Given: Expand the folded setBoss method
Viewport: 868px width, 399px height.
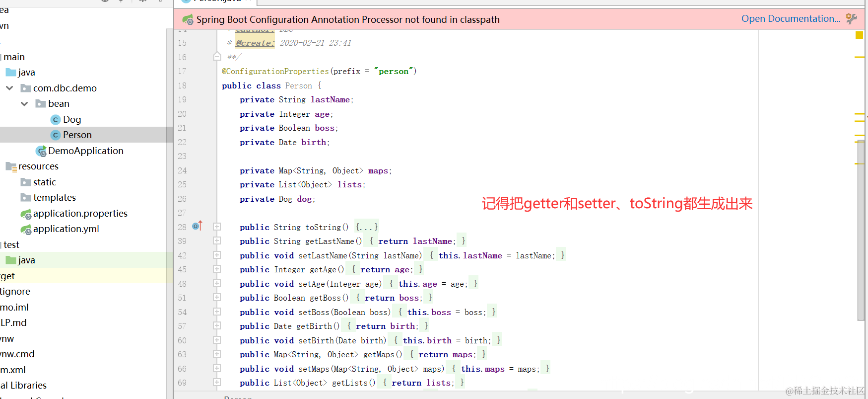Looking at the screenshot, I should 217,312.
